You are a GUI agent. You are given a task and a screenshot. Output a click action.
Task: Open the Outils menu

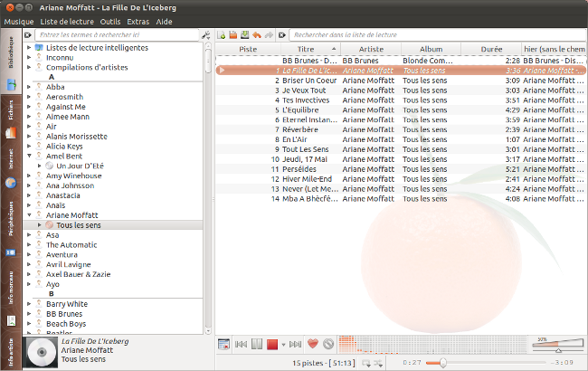110,22
